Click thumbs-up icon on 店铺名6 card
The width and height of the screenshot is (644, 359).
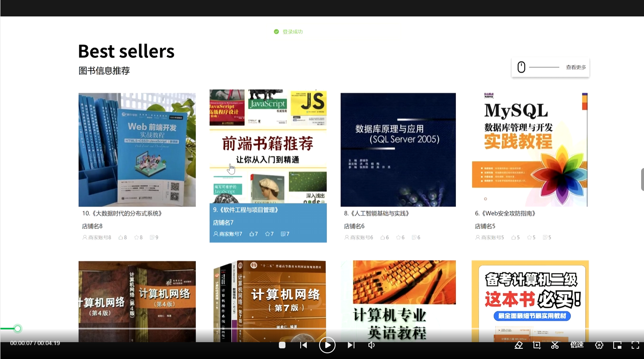pyautogui.click(x=383, y=237)
